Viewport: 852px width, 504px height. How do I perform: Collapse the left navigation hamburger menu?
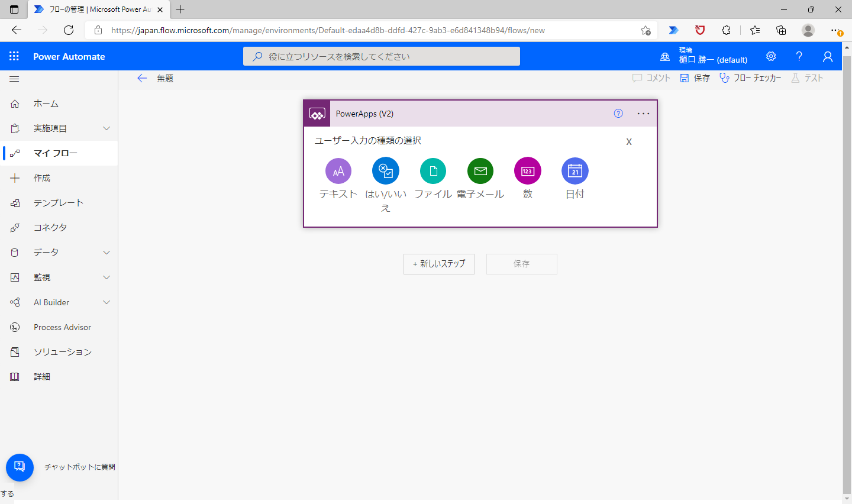point(15,79)
